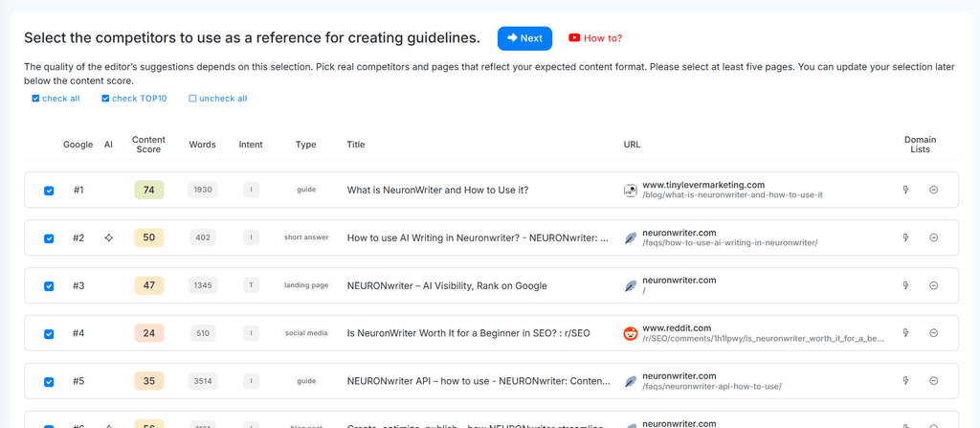Image resolution: width=980 pixels, height=428 pixels.
Task: Click the tinylevermarketing favicon in row #1
Action: (630, 191)
